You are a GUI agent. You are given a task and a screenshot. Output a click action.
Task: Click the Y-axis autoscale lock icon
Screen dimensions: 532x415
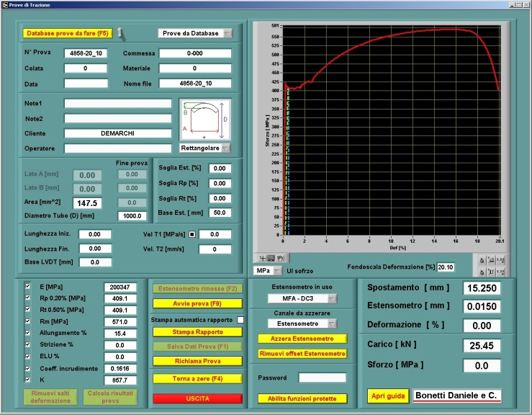(x=480, y=271)
